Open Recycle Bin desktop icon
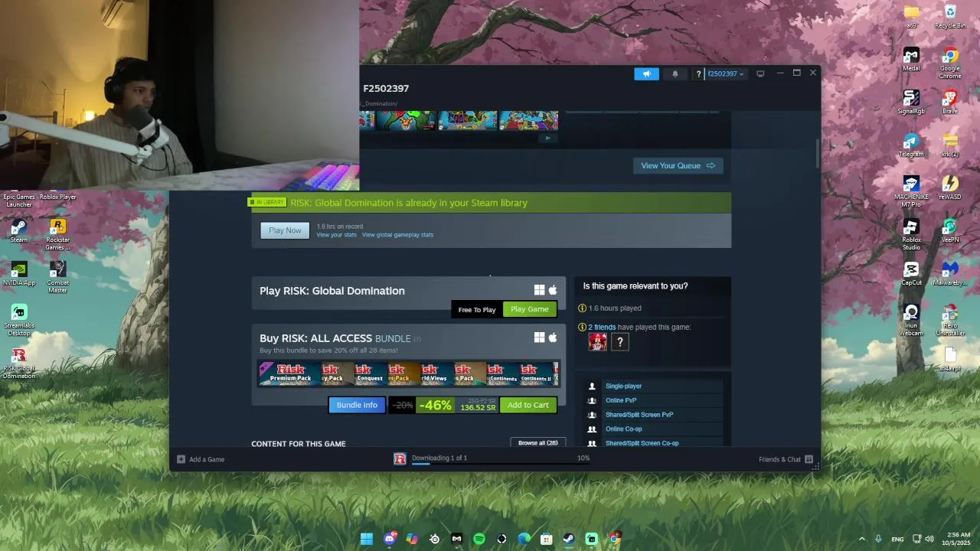The width and height of the screenshot is (980, 551). coord(950,16)
